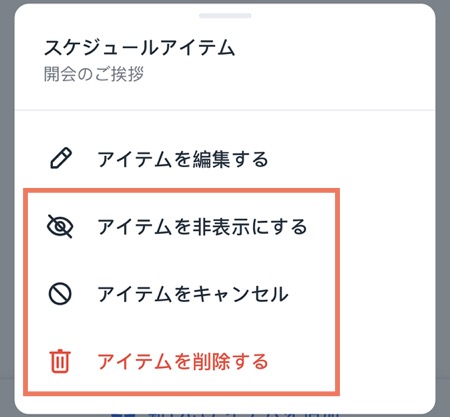Click the 開会のご挨拶 subtitle text
Screen dimensions: 450x417
point(94,74)
